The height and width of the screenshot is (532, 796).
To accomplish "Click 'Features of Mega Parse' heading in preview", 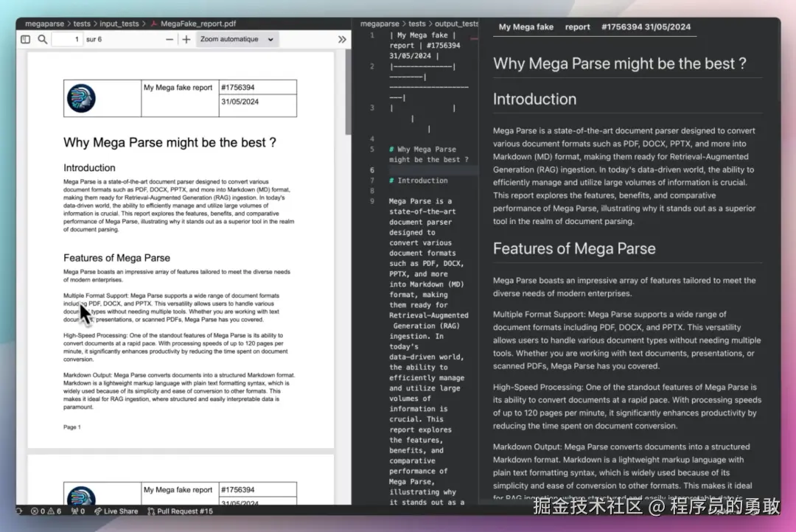I will (x=574, y=248).
